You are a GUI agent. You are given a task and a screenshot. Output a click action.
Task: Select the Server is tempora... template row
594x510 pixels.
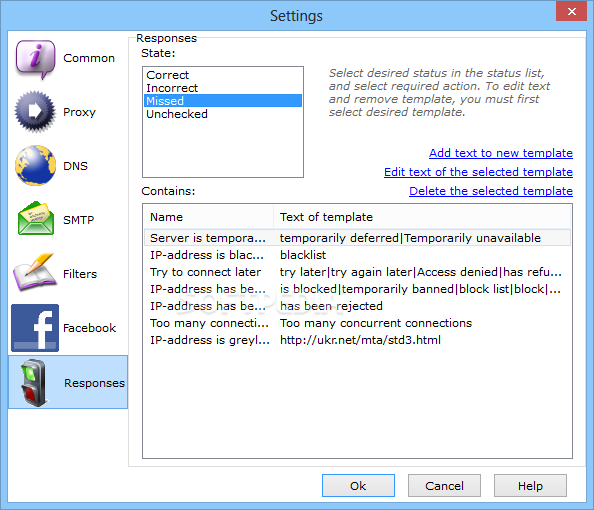pyautogui.click(x=357, y=238)
